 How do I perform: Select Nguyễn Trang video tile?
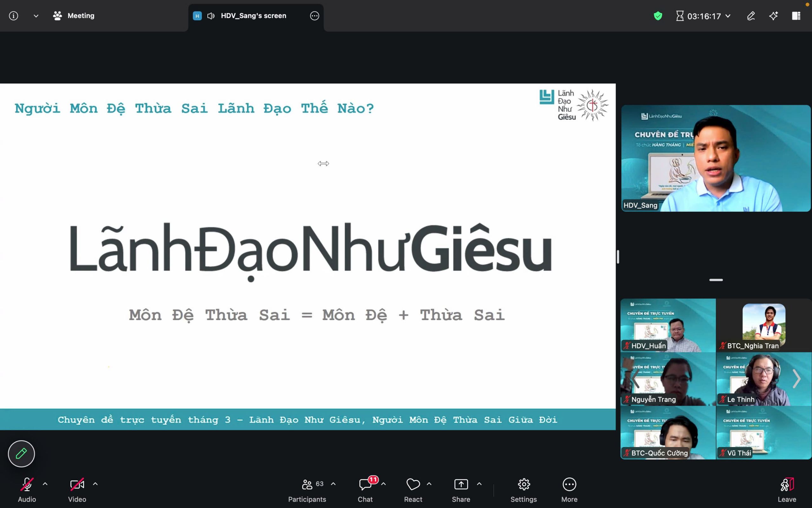coord(668,379)
